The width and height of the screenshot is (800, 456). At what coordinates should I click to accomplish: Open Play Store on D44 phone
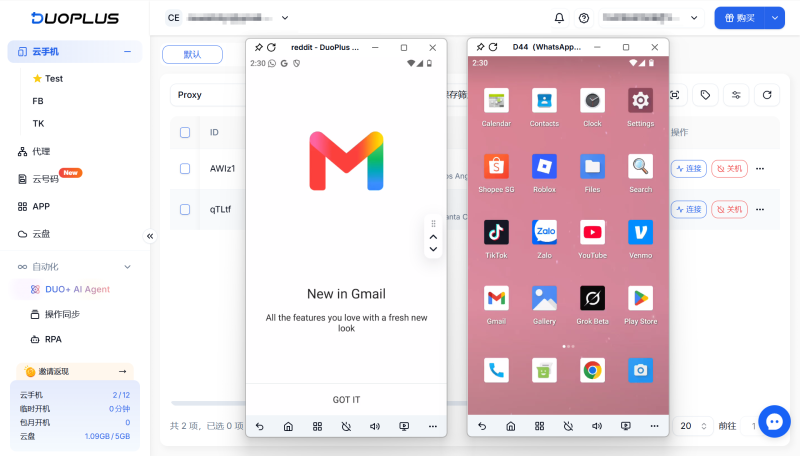coord(640,298)
